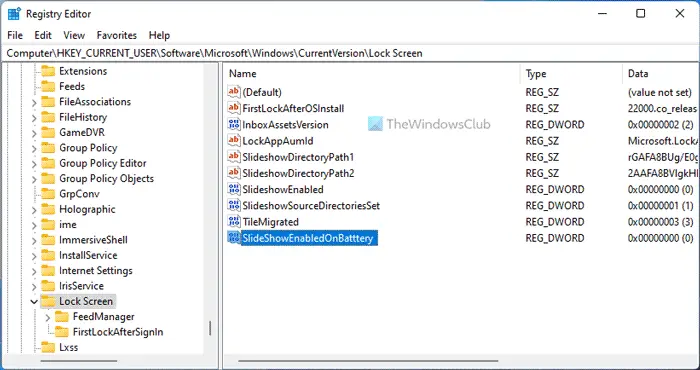
Task: Expand the Internet Settings key
Action: (34, 271)
